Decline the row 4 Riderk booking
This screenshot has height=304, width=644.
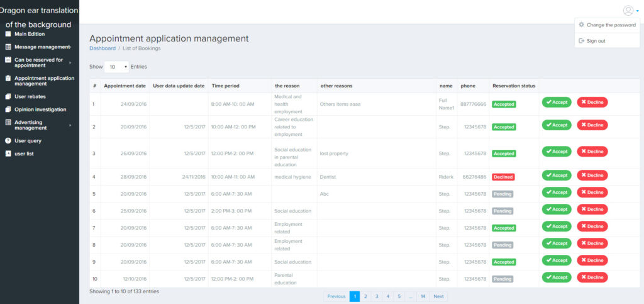point(592,176)
